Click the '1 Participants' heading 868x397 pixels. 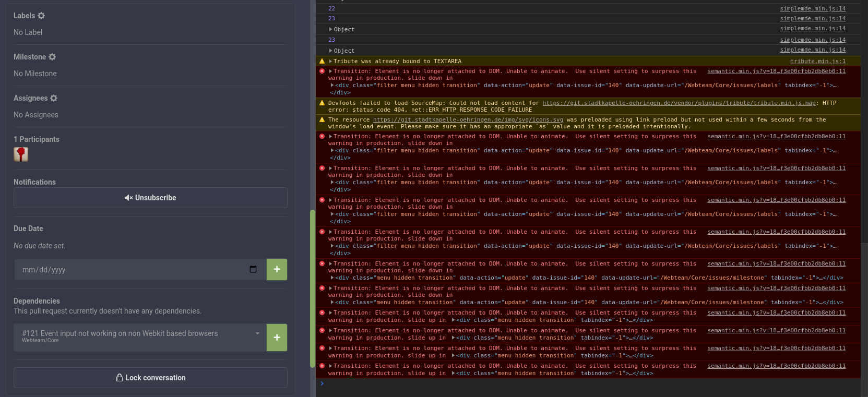(x=37, y=139)
